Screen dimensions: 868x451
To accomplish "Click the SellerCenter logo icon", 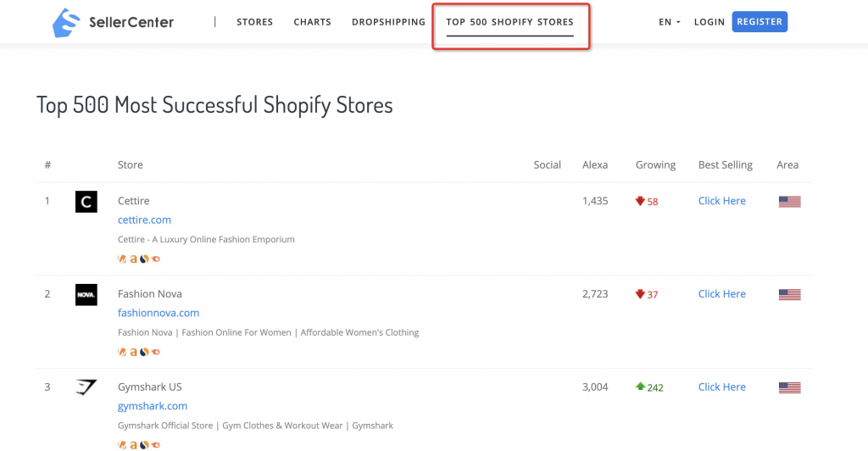I will (x=66, y=23).
